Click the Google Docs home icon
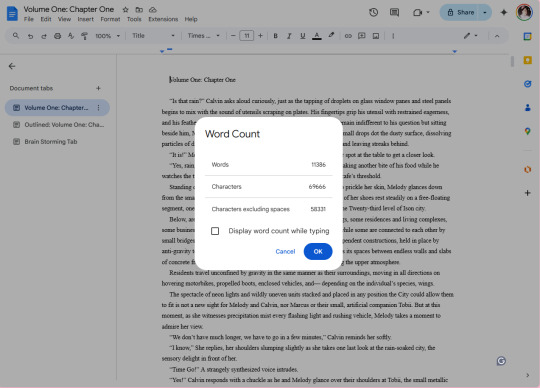The width and height of the screenshot is (540, 388). click(x=12, y=14)
